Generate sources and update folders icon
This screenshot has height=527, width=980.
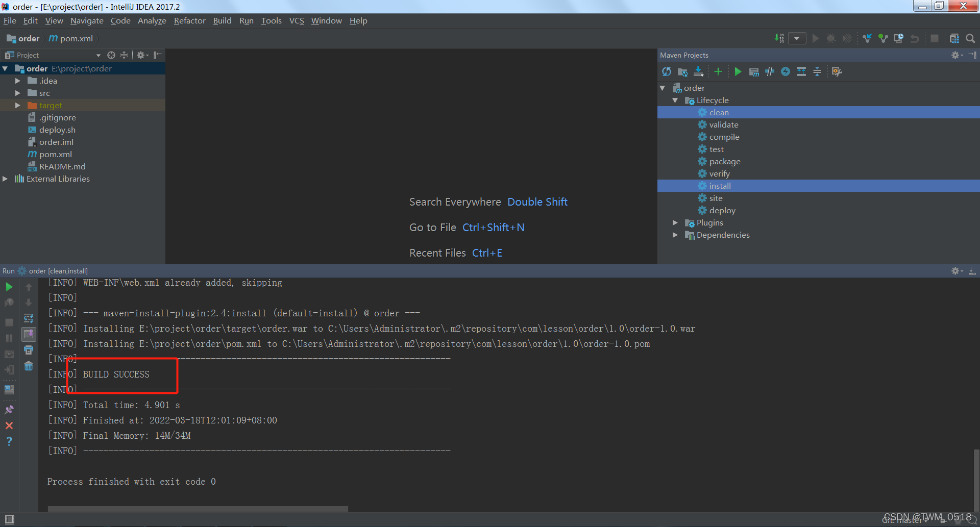click(x=682, y=72)
